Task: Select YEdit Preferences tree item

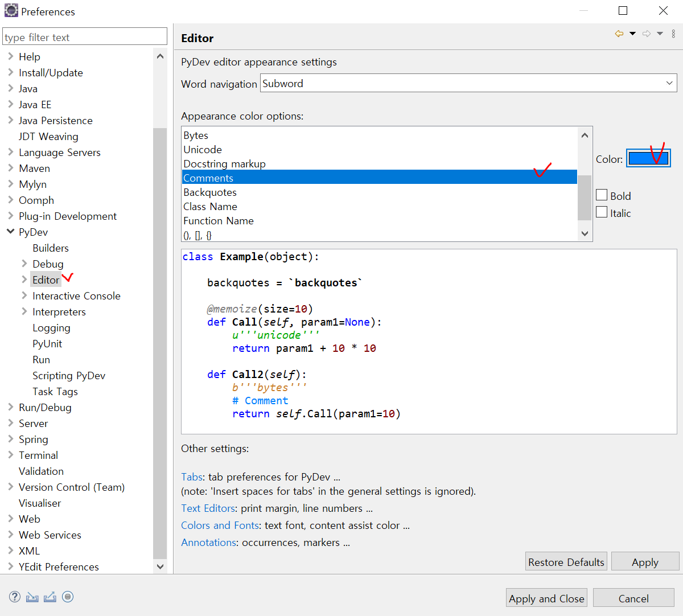Action: click(x=59, y=566)
